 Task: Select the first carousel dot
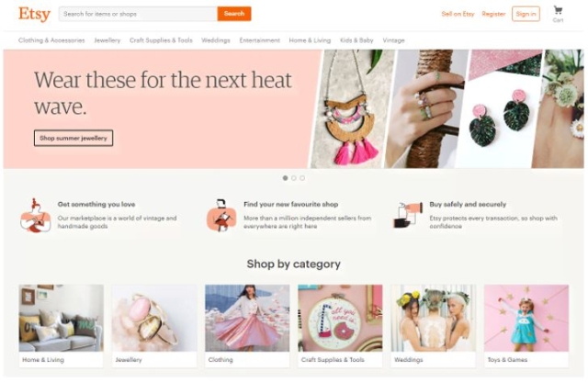pos(286,178)
